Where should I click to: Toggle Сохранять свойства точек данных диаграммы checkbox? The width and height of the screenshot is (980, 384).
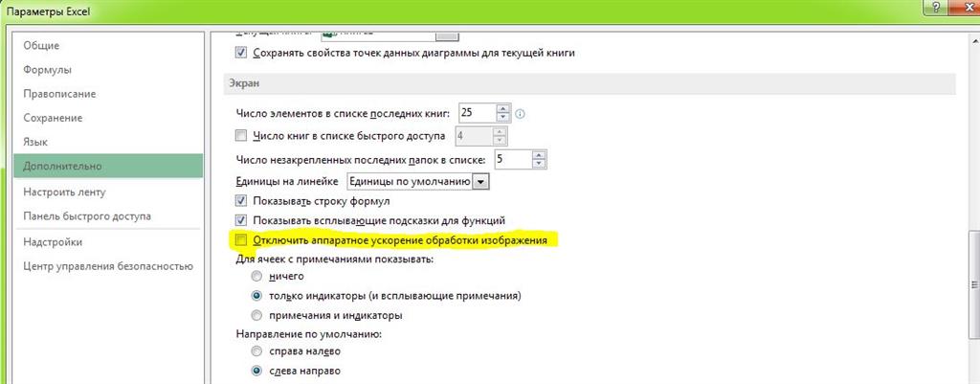241,54
